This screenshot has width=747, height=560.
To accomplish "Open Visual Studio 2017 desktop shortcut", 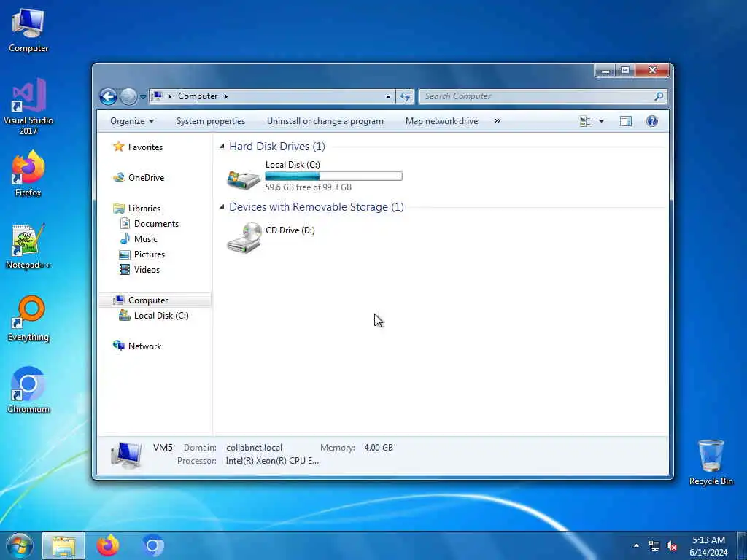I will point(28,106).
